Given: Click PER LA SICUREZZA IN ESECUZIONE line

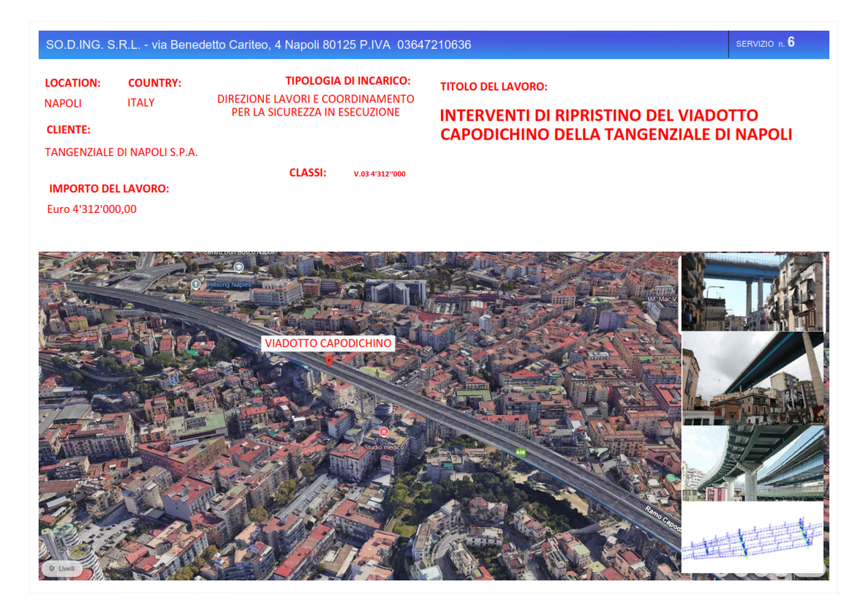Looking at the screenshot, I should (315, 113).
